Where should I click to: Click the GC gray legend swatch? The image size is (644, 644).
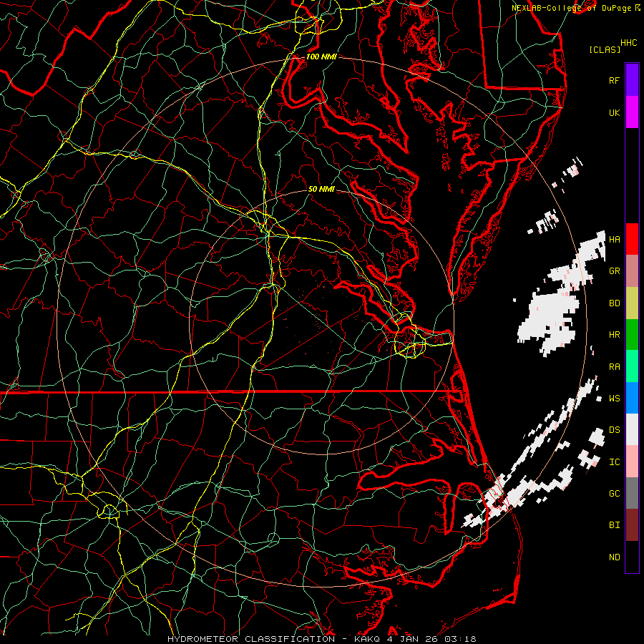pyautogui.click(x=632, y=493)
